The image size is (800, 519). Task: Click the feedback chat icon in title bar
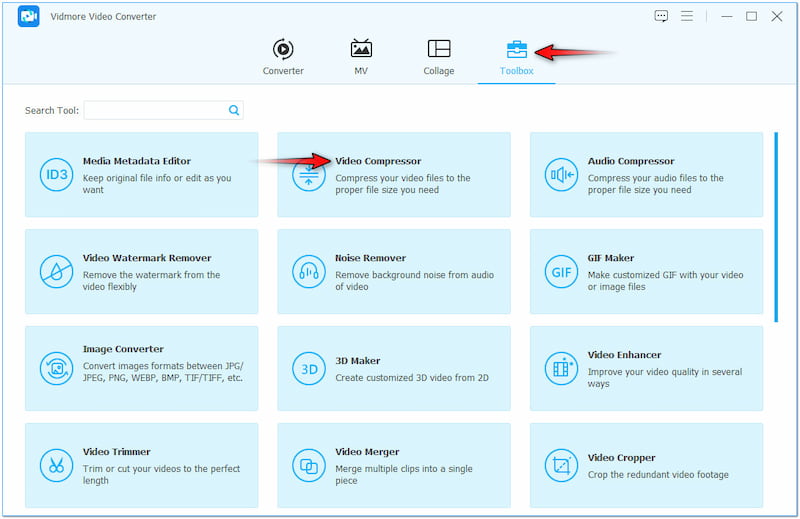coord(661,16)
